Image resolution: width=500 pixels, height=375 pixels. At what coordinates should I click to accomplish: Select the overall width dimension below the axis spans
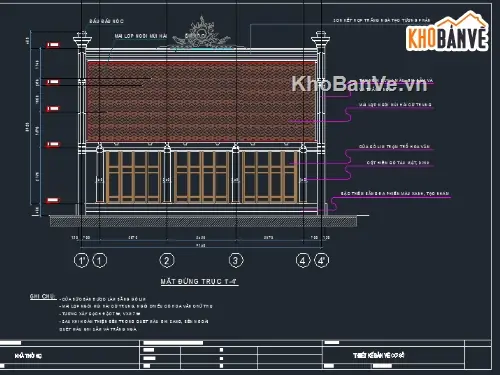point(201,246)
